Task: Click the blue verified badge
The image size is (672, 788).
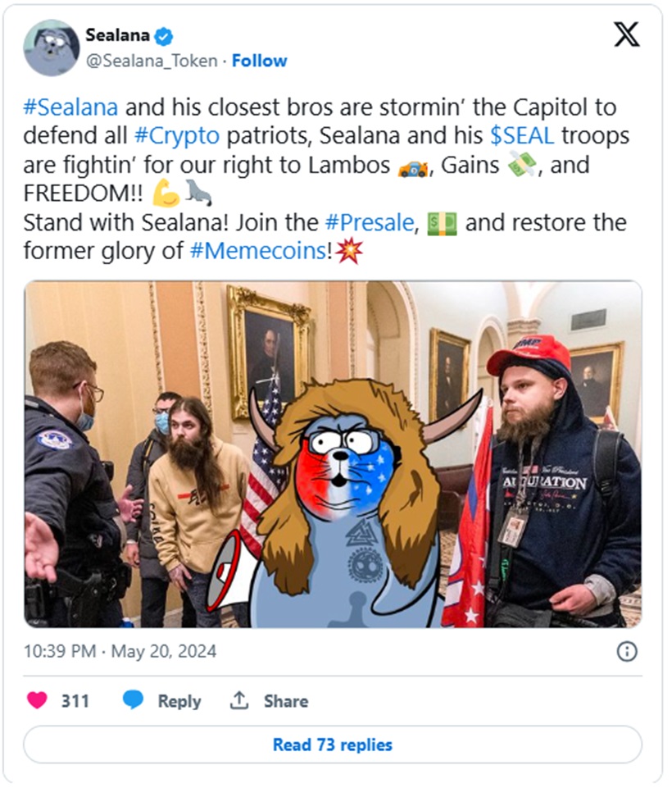Action: (163, 36)
